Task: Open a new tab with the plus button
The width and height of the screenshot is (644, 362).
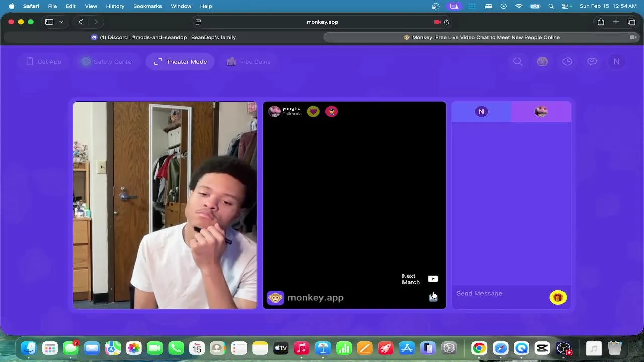Action: pos(616,22)
